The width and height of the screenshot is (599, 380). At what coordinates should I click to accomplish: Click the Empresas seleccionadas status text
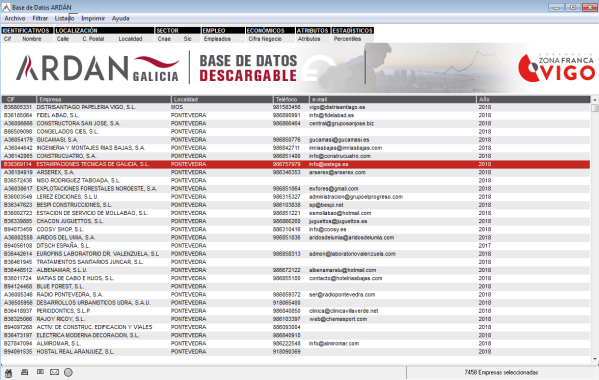point(501,372)
